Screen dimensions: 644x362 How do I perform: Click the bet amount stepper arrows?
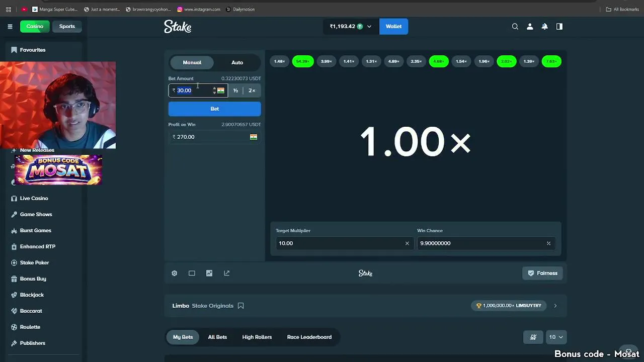coord(214,90)
